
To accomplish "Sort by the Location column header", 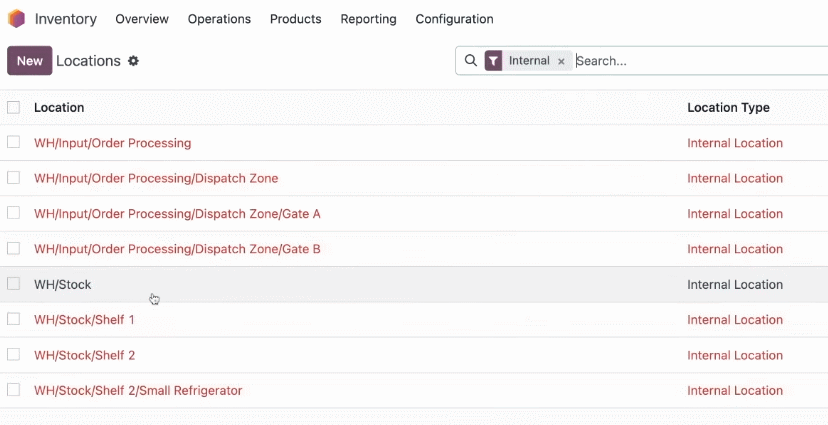I will (x=59, y=108).
